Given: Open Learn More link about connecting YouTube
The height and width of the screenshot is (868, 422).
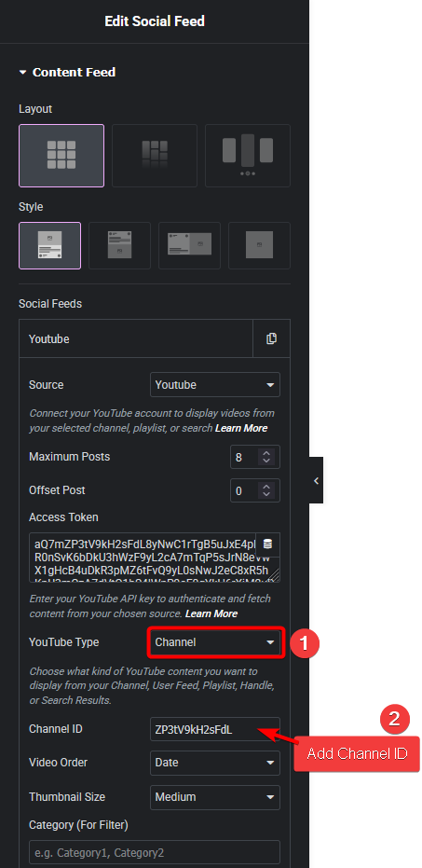Looking at the screenshot, I should coord(241,428).
